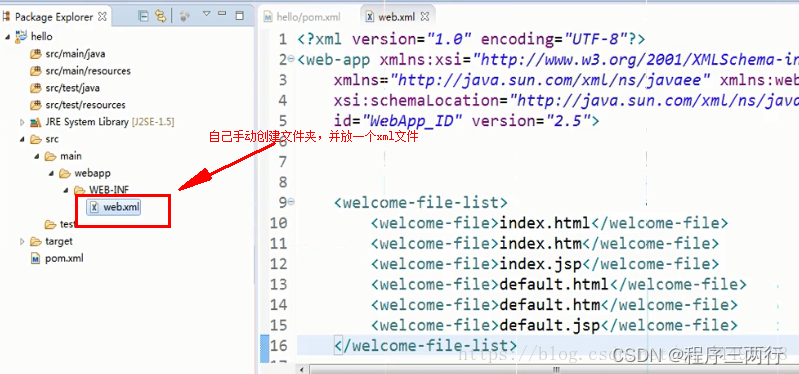Select the src folder
799x374 pixels.
pos(51,139)
